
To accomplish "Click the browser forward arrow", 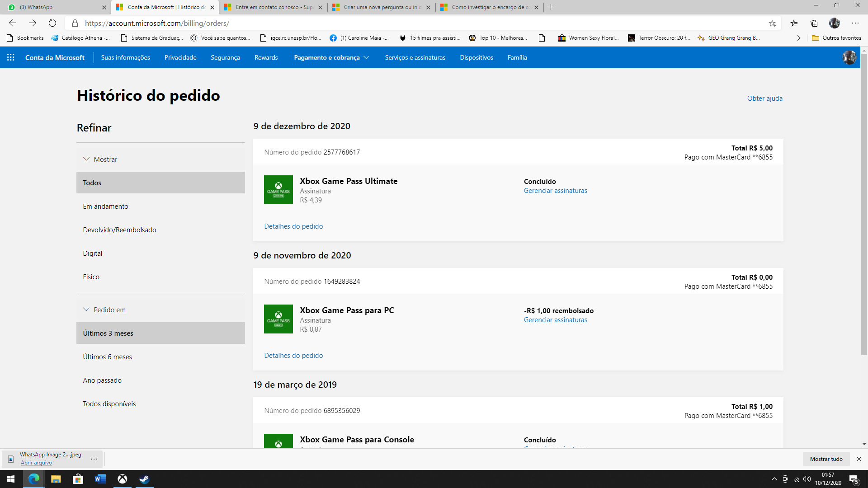I will click(33, 23).
